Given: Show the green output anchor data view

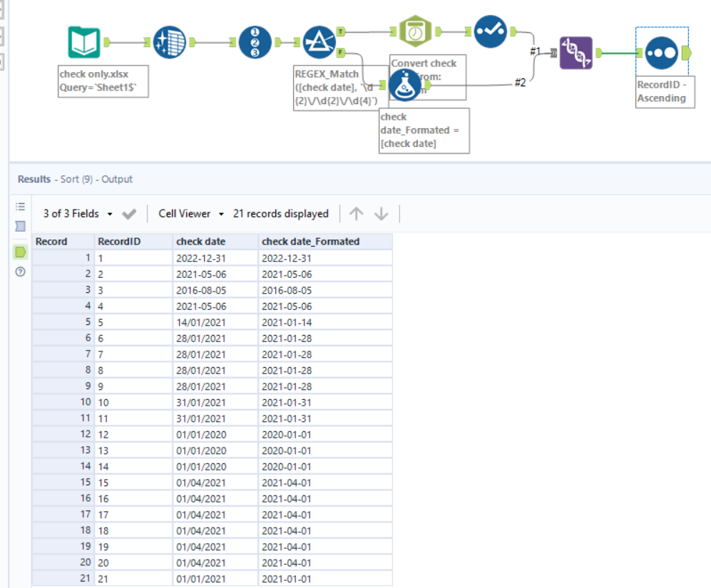Looking at the screenshot, I should tap(20, 252).
